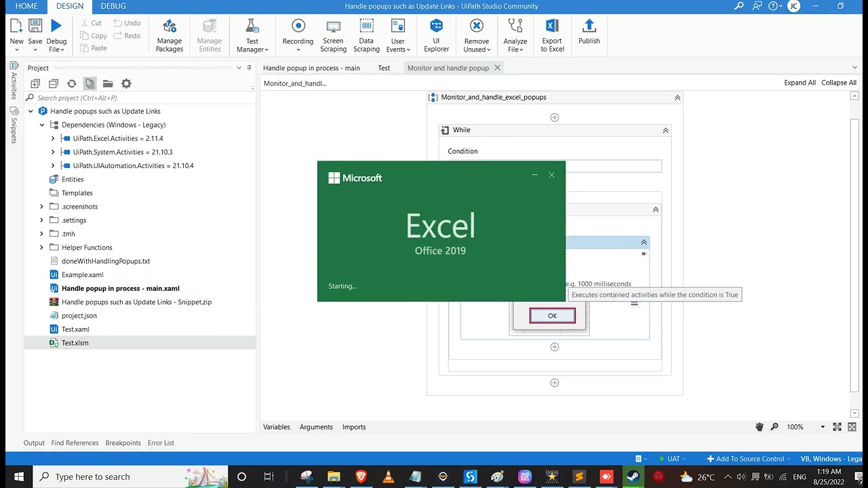Open Test Manager
This screenshot has width=868, height=488.
[252, 35]
